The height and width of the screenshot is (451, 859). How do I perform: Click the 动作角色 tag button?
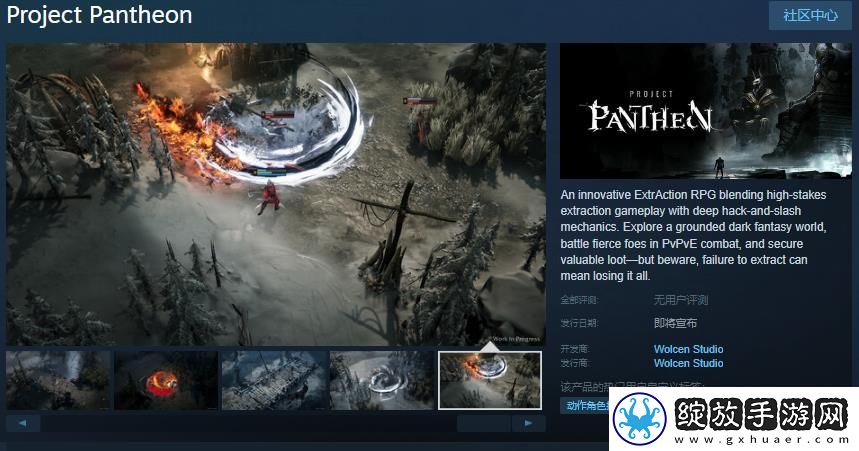tap(585, 406)
